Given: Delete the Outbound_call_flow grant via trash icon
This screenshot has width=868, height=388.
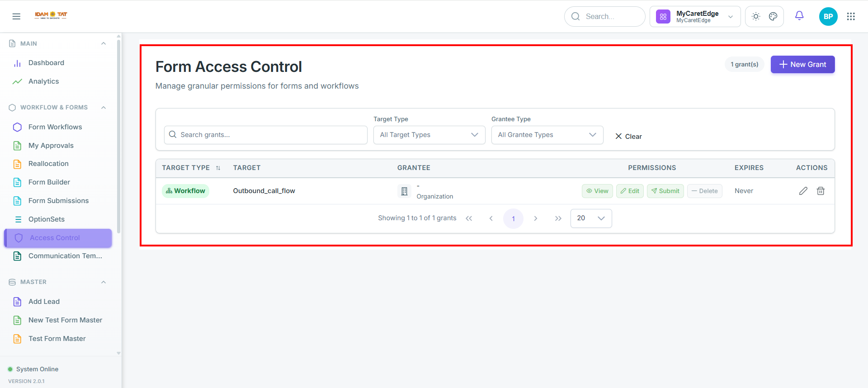Looking at the screenshot, I should coord(821,191).
